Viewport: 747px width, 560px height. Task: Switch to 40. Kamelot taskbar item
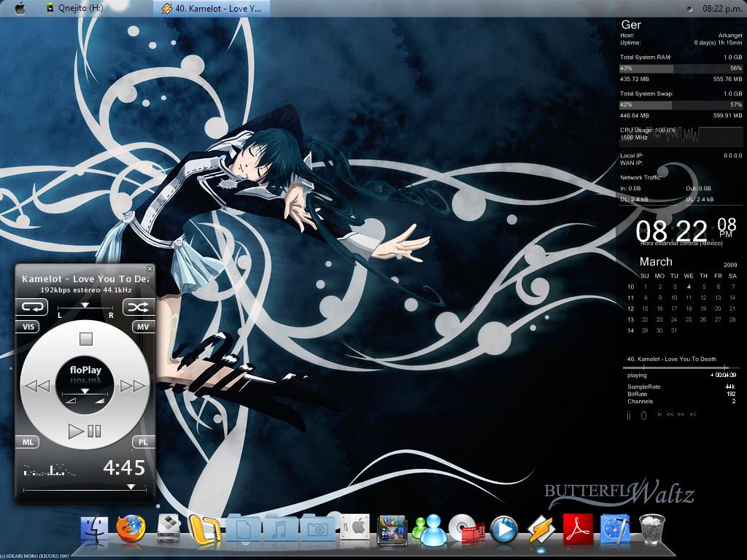point(212,8)
